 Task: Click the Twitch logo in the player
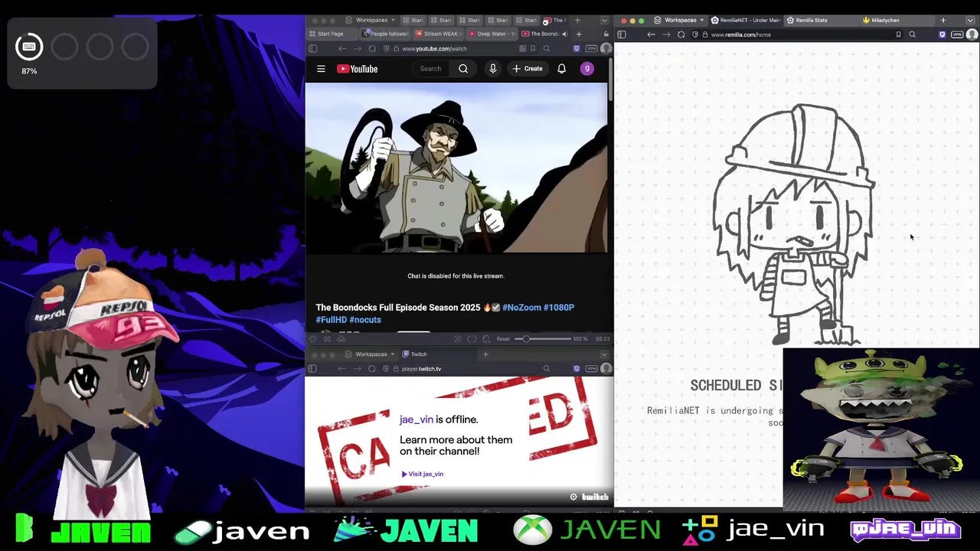click(595, 497)
